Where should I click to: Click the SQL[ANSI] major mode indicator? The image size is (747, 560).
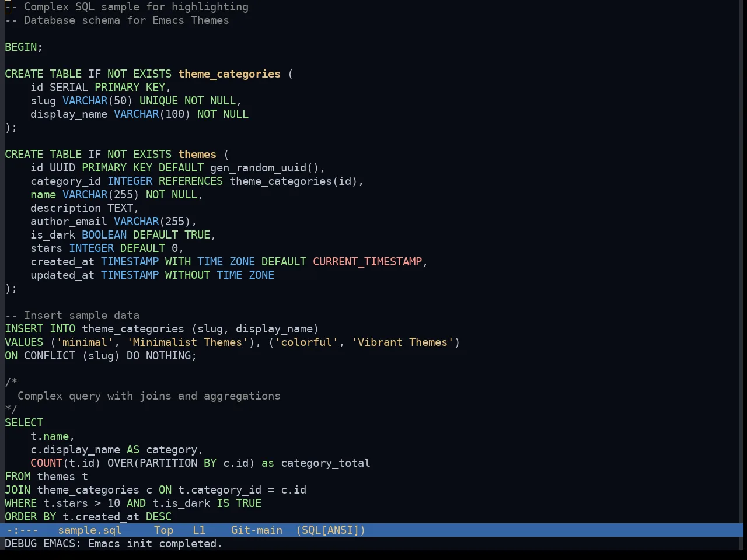click(x=331, y=530)
